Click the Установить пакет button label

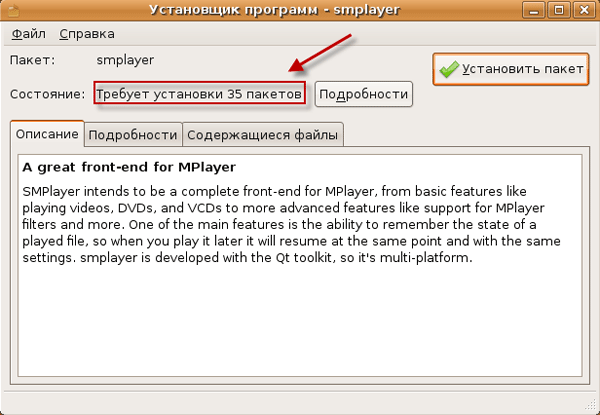pyautogui.click(x=523, y=70)
